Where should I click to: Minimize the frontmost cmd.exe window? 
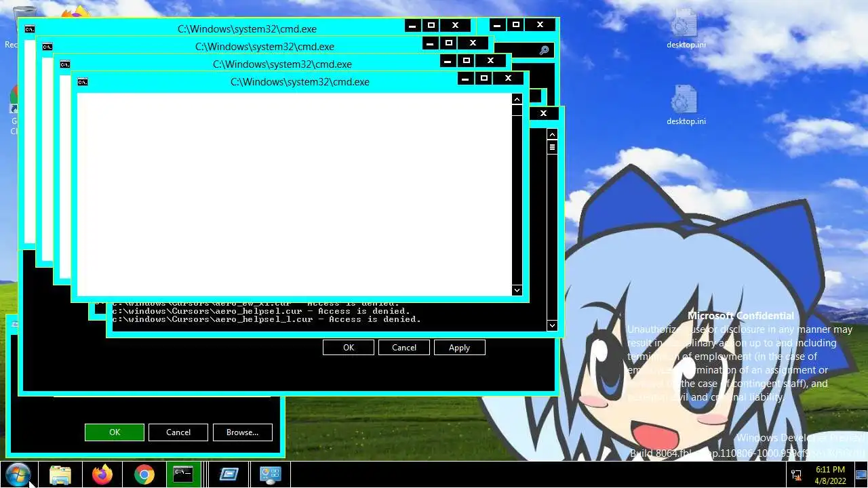point(465,79)
